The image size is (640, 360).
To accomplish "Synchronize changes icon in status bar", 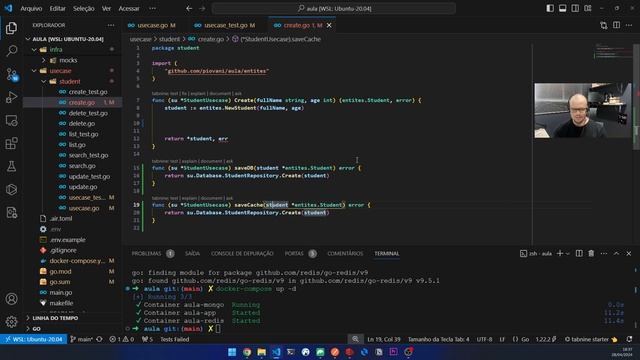I will (99, 339).
